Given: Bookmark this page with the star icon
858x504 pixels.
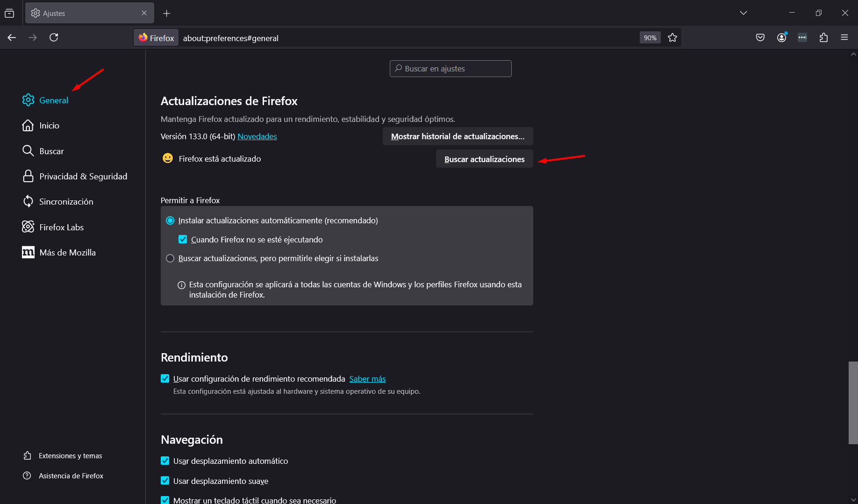Looking at the screenshot, I should coord(672,38).
